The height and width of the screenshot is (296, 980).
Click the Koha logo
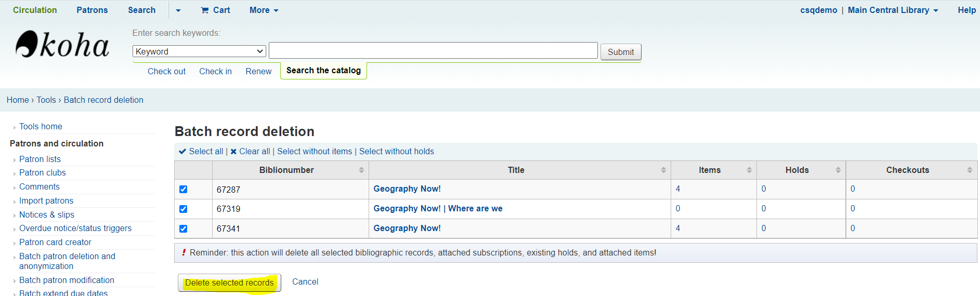point(62,44)
